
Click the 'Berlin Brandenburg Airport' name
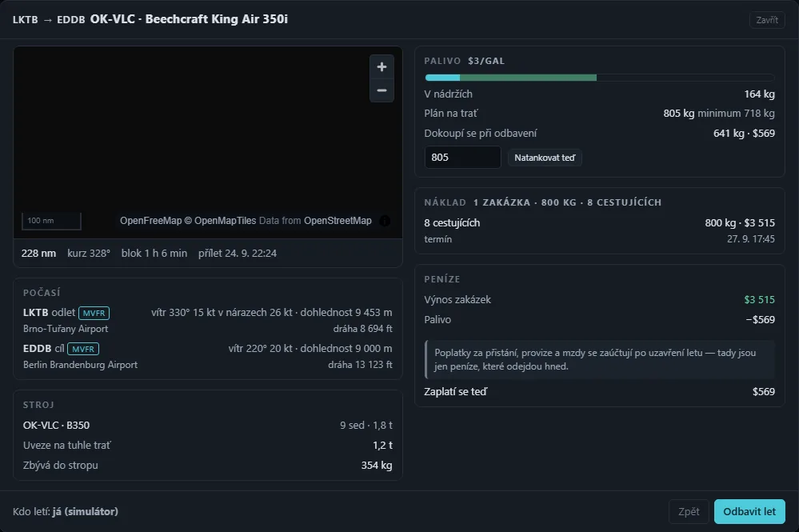tap(81, 365)
